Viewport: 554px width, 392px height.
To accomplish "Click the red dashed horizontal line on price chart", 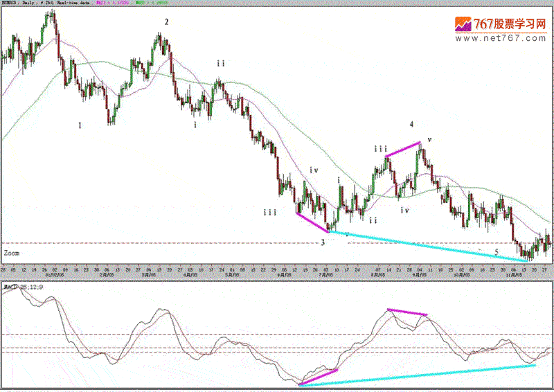I will [x=173, y=243].
